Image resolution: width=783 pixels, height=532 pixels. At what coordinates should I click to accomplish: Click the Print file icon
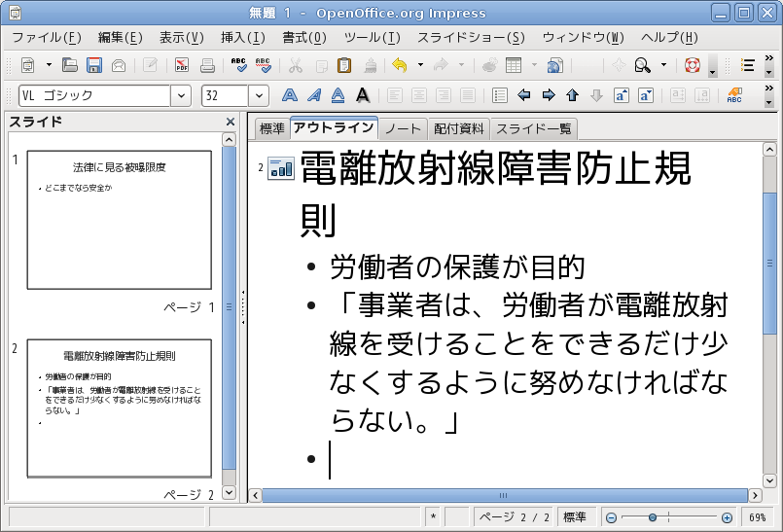tap(207, 65)
